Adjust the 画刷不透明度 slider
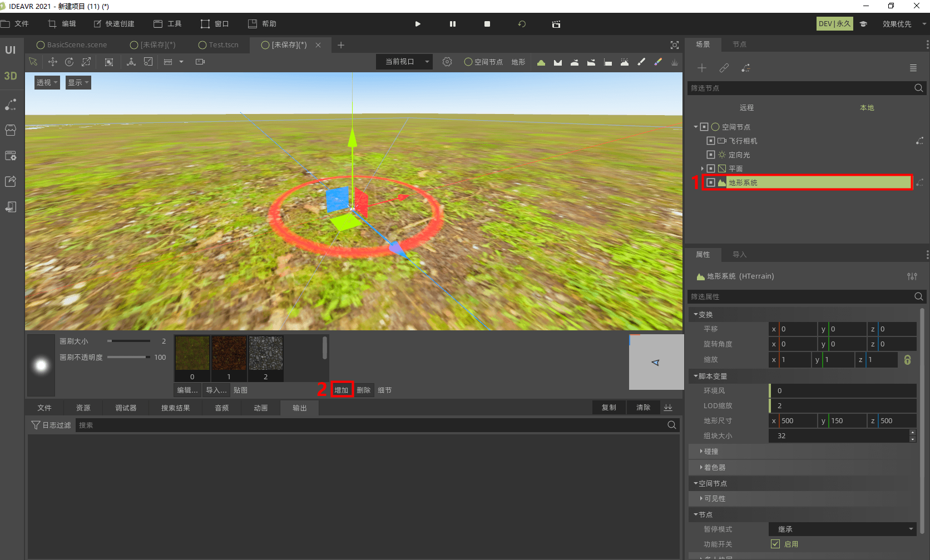The height and width of the screenshot is (560, 930). click(128, 357)
